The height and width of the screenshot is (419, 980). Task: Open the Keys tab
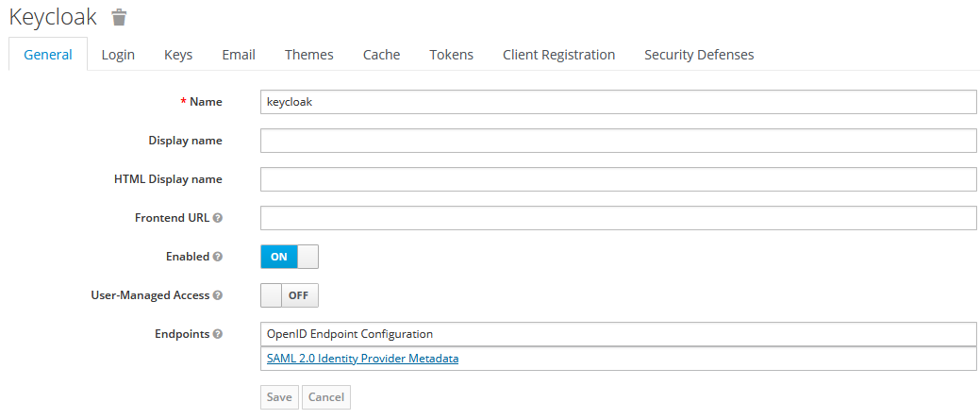(x=178, y=55)
